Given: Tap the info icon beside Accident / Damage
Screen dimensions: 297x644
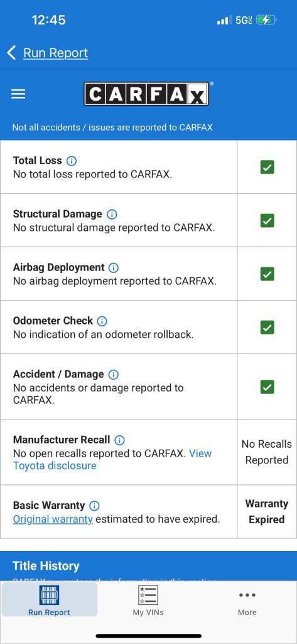Looking at the screenshot, I should (113, 374).
